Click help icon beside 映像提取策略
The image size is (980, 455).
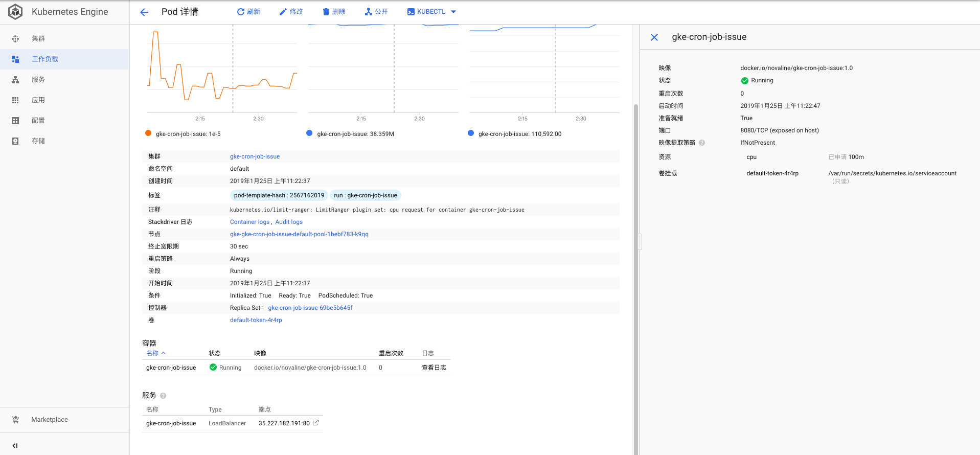702,143
